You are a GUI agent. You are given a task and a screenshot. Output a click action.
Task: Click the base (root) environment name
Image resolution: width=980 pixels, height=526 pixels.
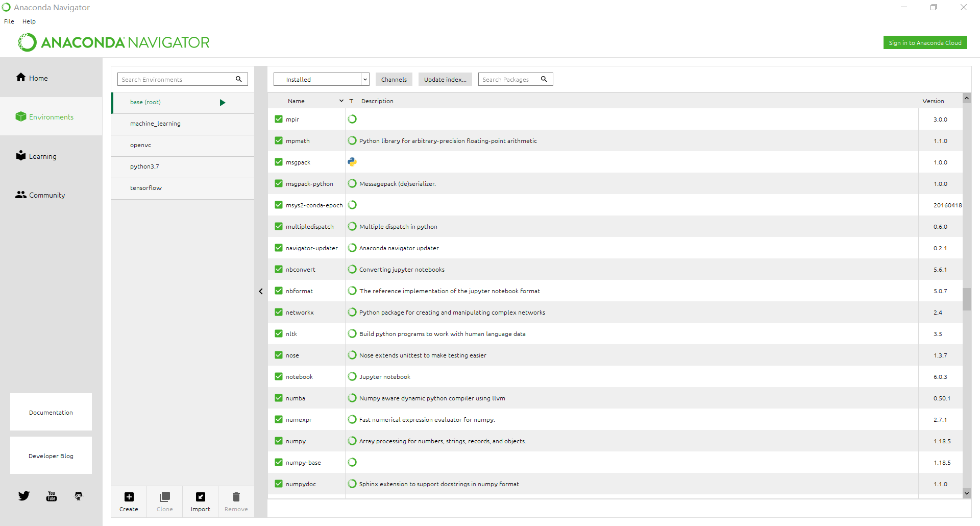pyautogui.click(x=145, y=102)
